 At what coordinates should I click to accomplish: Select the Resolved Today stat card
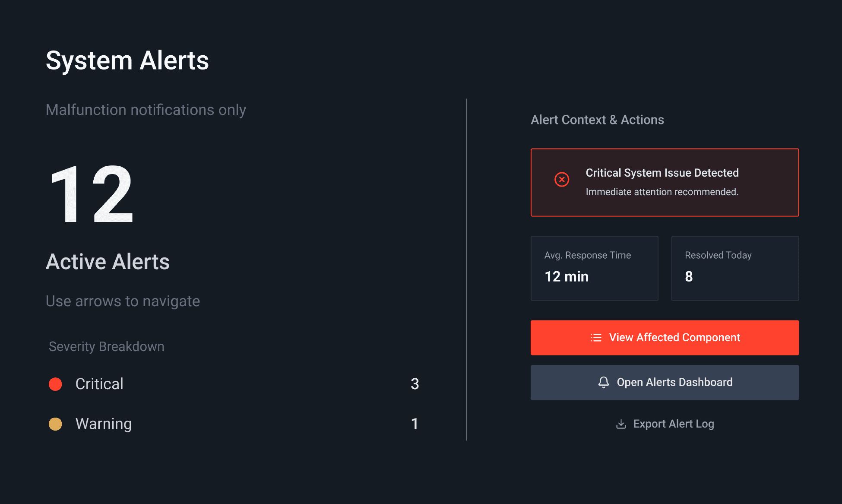(734, 268)
